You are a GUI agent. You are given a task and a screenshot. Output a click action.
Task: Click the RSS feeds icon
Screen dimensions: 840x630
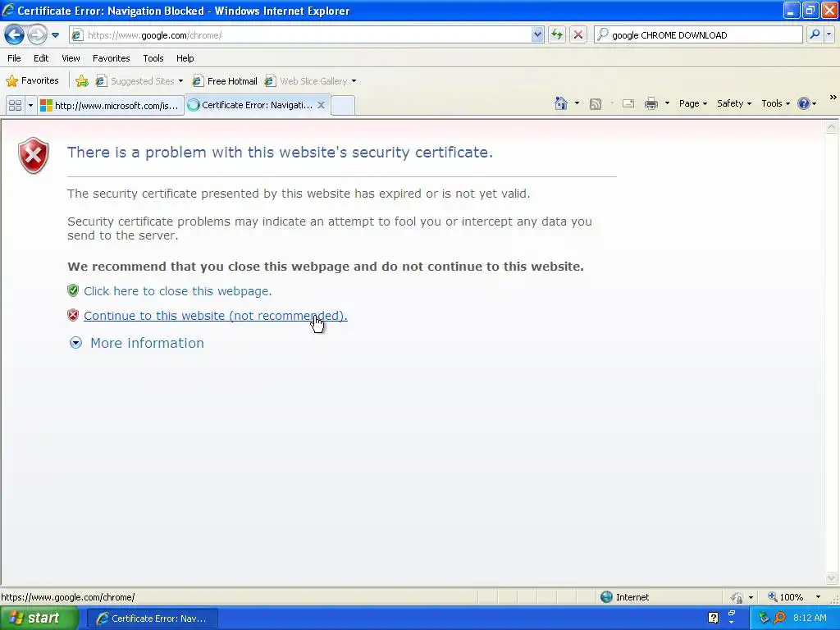[x=596, y=104]
